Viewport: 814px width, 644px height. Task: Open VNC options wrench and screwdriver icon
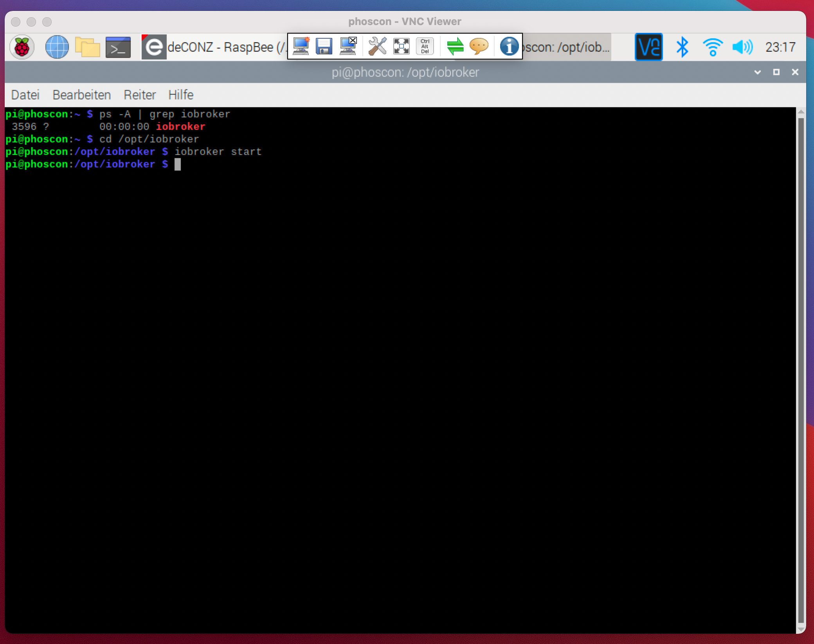pyautogui.click(x=377, y=47)
